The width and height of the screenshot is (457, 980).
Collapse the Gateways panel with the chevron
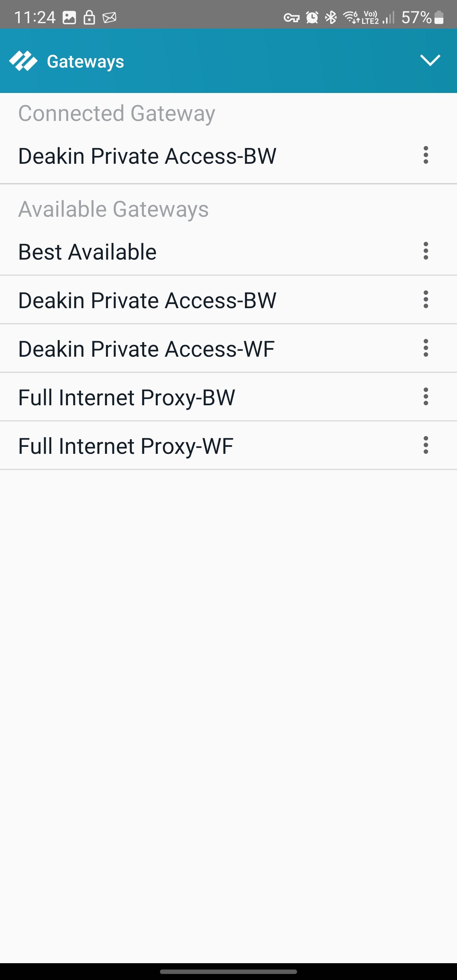[430, 60]
